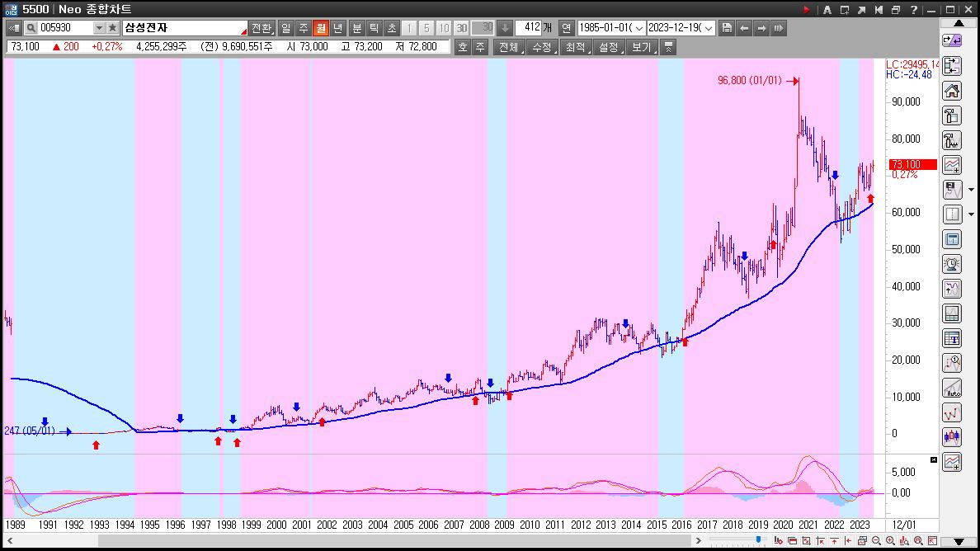Screen dimensions: 980x551
Task: Switch to weekly chart 주
Action: [303, 28]
